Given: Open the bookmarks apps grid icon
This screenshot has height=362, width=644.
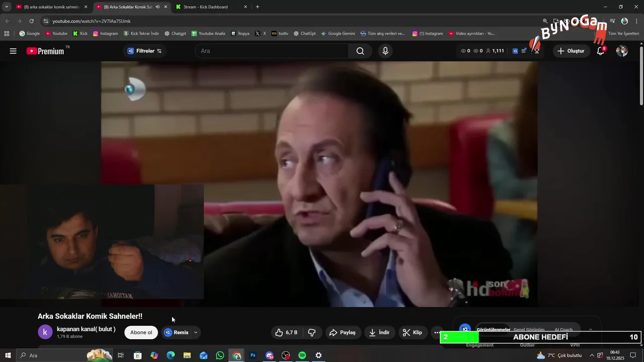Looking at the screenshot, I should coord(7,34).
